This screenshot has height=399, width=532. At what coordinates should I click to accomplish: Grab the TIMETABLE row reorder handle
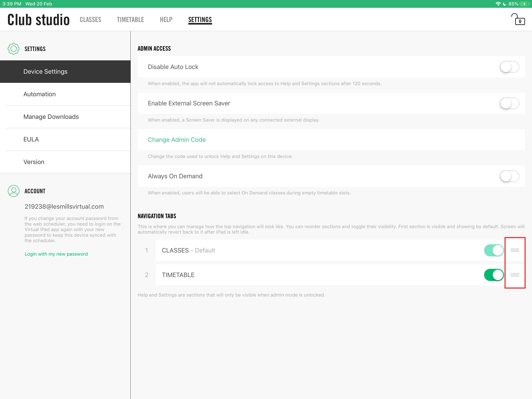coord(514,275)
